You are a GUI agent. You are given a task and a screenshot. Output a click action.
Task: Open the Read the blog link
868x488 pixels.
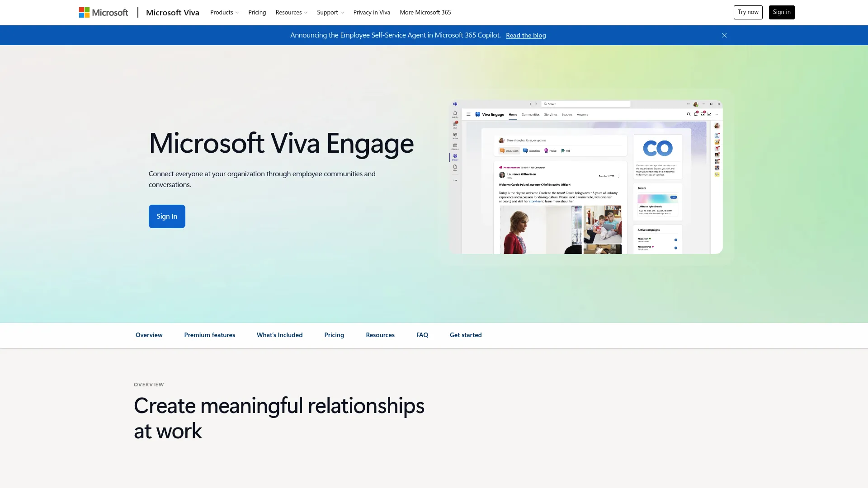click(x=526, y=35)
